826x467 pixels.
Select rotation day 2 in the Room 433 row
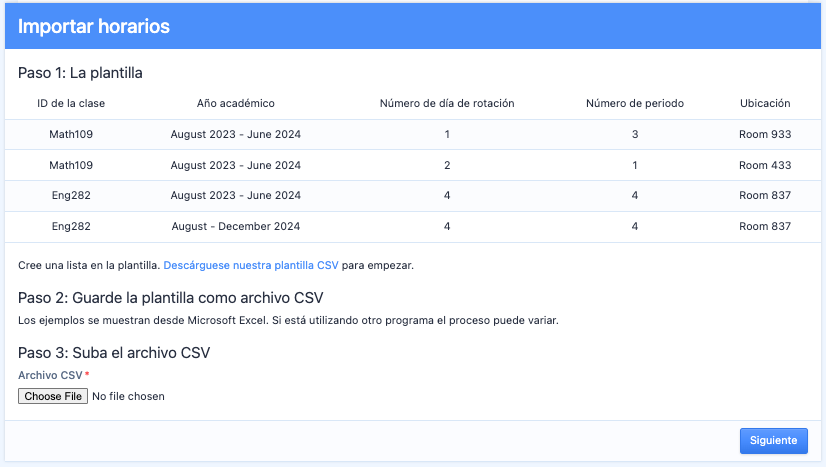(447, 165)
